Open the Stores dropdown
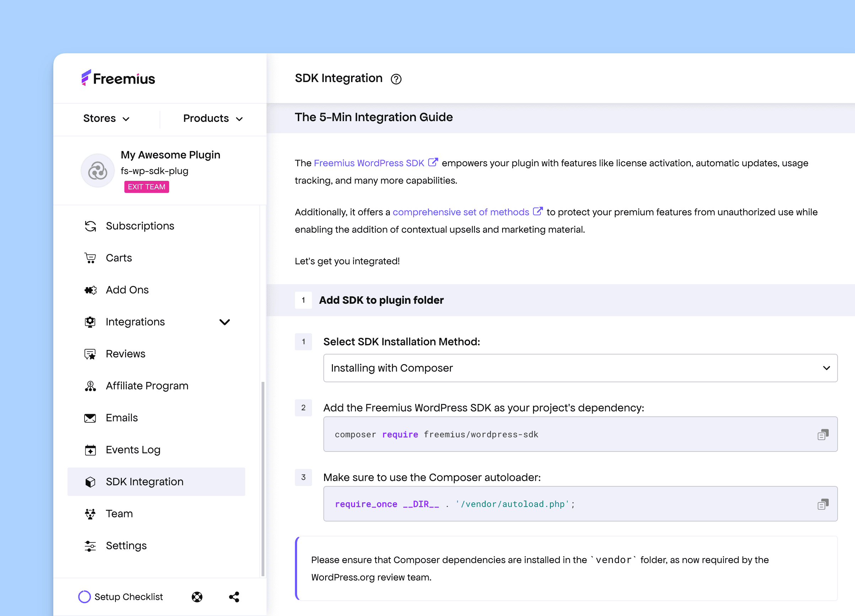This screenshot has width=855, height=616. (x=106, y=118)
